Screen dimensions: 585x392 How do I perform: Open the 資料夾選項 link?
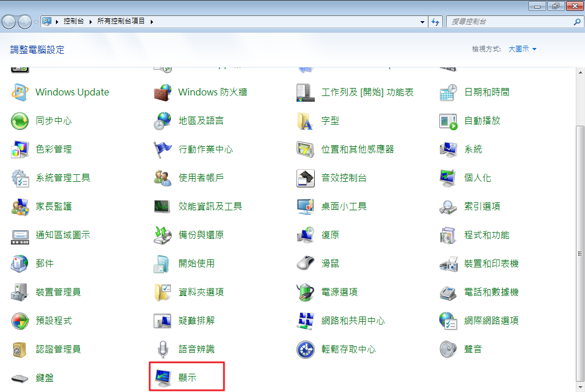click(201, 293)
